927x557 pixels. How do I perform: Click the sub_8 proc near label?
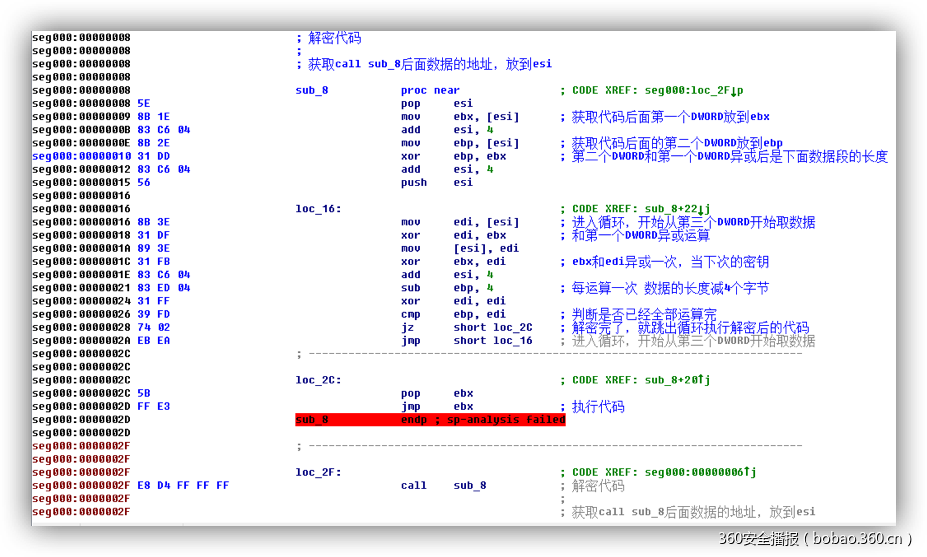(377, 90)
